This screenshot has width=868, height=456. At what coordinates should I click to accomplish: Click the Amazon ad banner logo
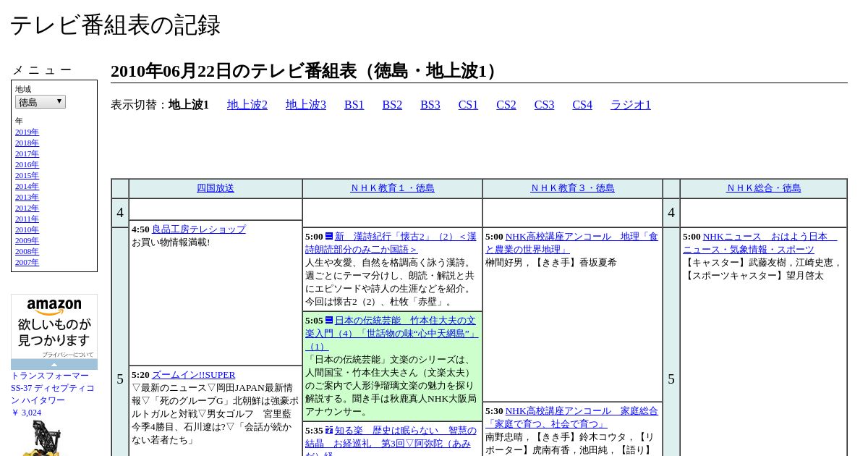tap(54, 307)
